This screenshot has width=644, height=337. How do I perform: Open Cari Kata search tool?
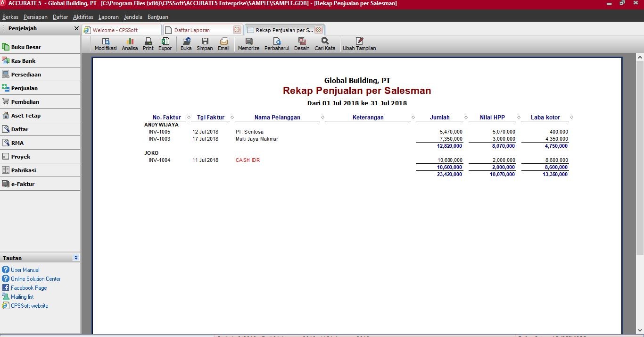[x=325, y=44]
